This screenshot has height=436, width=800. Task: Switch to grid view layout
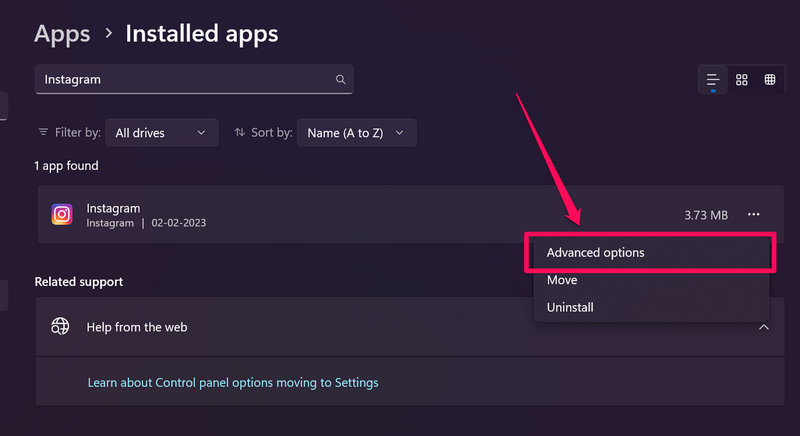[x=742, y=80]
